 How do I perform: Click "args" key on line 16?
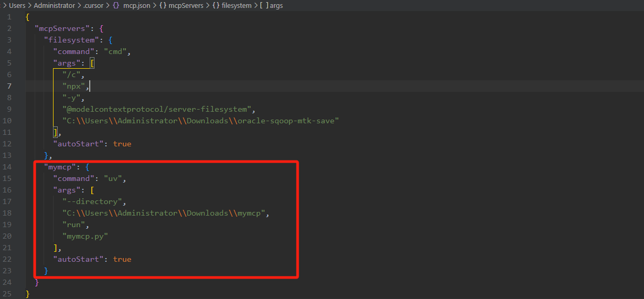click(67, 190)
